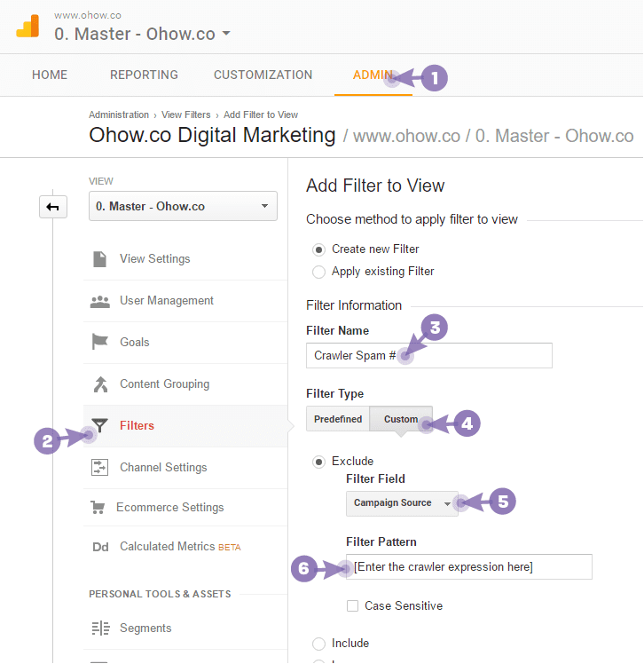
Task: Click the Predefined filter type button
Action: 338,419
